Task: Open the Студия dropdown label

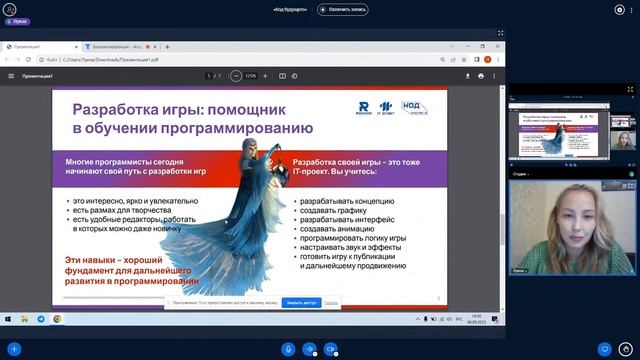Action: coord(521,174)
